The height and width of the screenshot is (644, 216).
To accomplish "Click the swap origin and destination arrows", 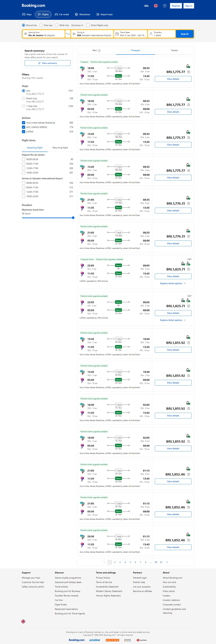I will tap(68, 34).
